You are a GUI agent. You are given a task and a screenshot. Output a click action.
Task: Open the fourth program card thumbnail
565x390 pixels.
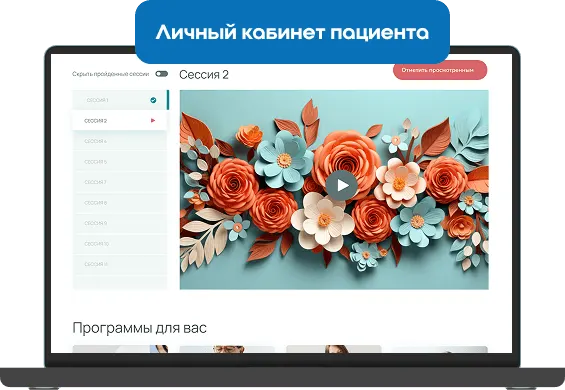pos(440,349)
